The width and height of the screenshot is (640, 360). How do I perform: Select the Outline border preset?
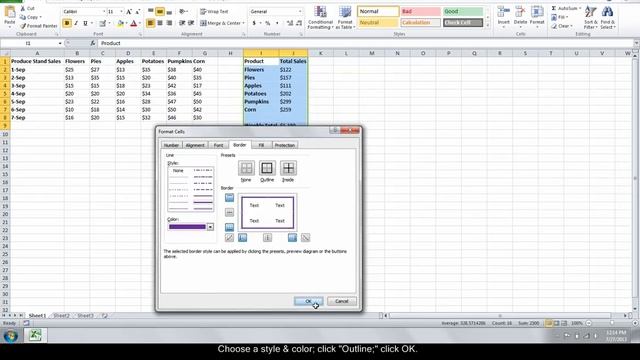267,168
